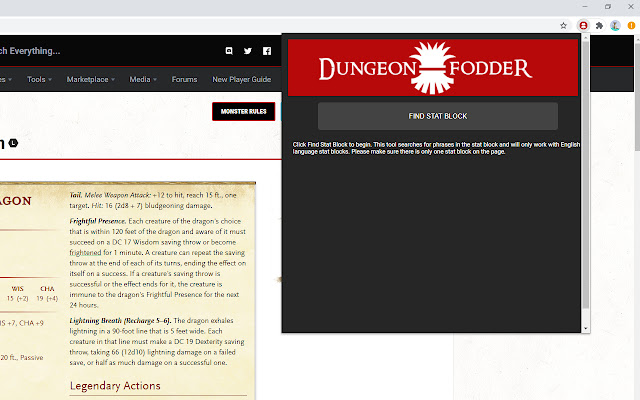
Task: Expand the Tools menu
Action: pyautogui.click(x=39, y=80)
